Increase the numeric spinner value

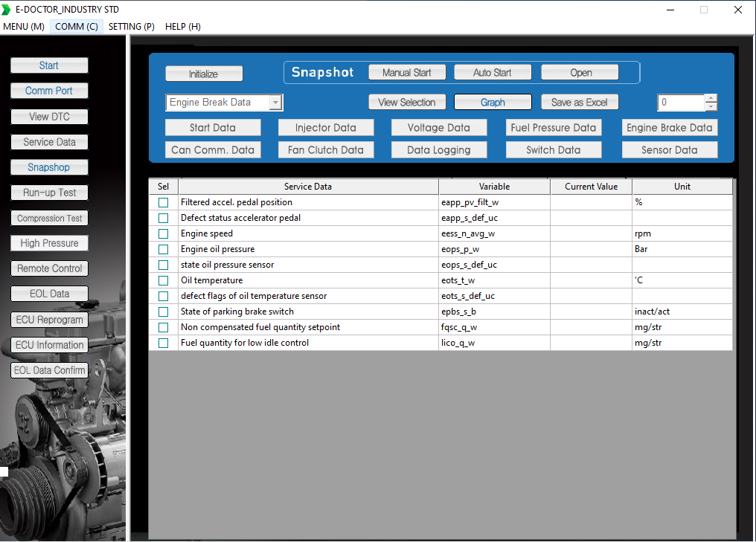711,98
